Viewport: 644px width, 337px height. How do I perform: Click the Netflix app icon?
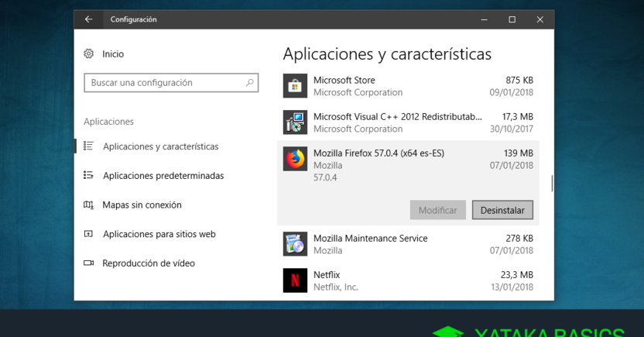[x=295, y=280]
